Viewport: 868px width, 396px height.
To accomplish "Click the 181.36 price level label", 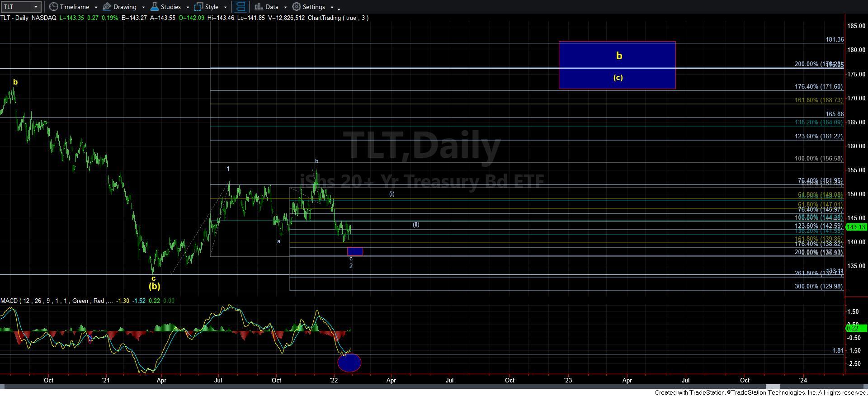I will point(835,39).
